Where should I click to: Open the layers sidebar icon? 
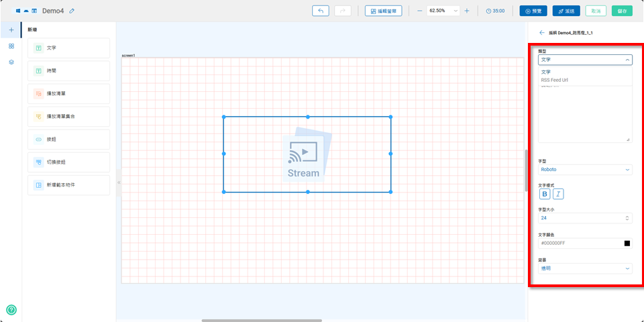[11, 62]
